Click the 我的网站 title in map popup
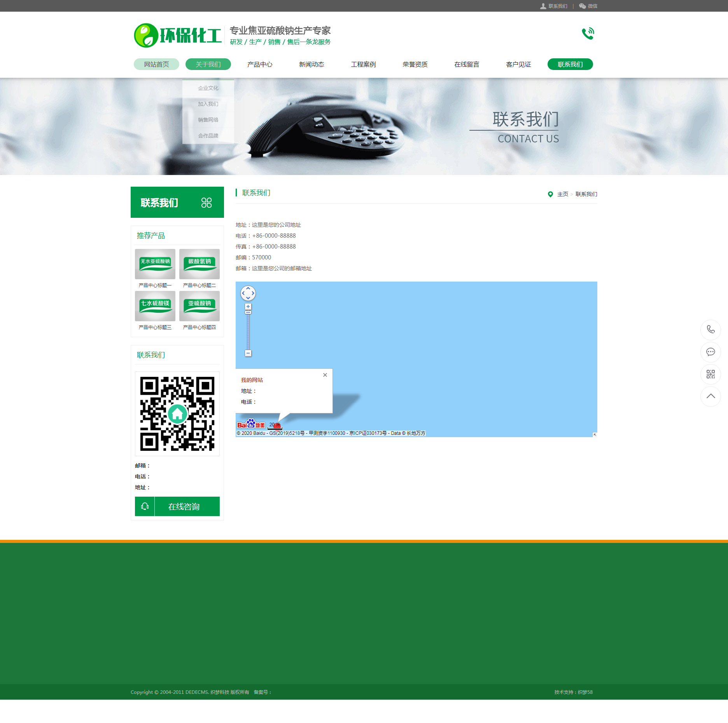728x723 pixels. pyautogui.click(x=252, y=380)
